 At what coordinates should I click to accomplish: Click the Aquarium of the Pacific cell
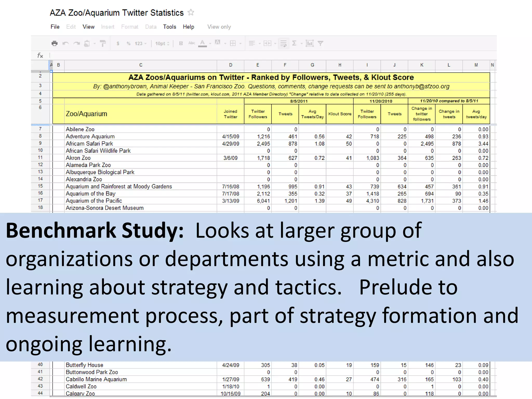(141, 201)
